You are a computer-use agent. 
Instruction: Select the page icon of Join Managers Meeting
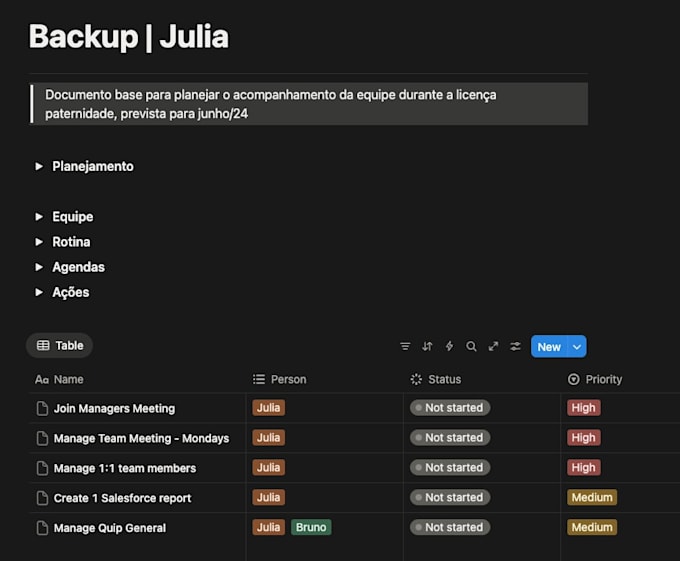(x=42, y=408)
